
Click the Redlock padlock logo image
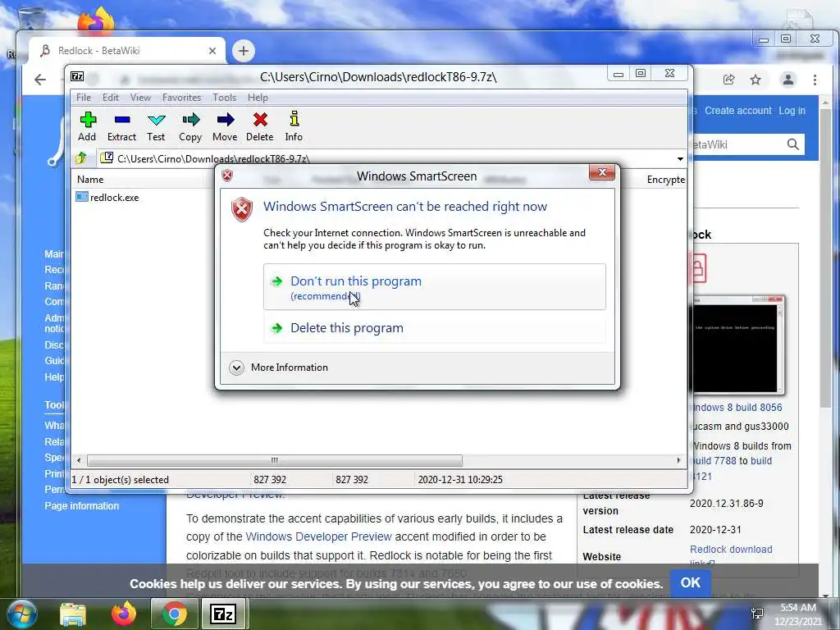pyautogui.click(x=698, y=268)
